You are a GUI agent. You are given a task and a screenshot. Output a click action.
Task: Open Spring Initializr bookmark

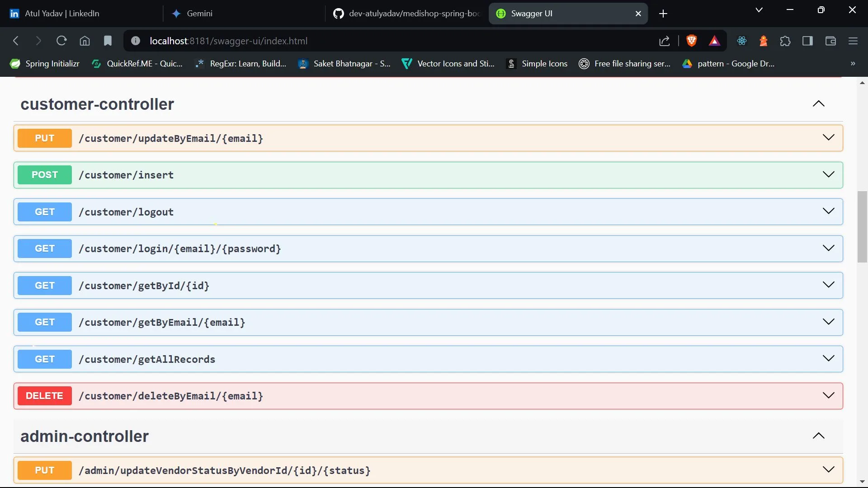pos(45,64)
